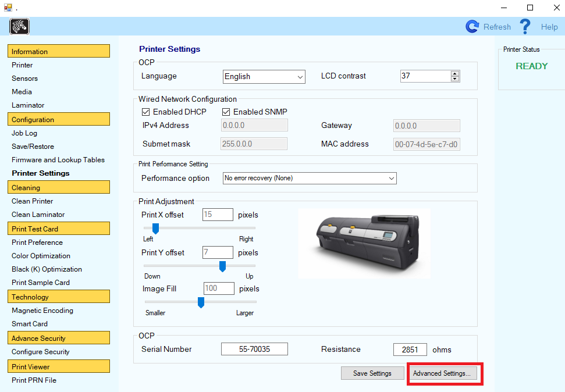The width and height of the screenshot is (565, 392).
Task: Click the Help link at top right
Action: click(x=549, y=27)
